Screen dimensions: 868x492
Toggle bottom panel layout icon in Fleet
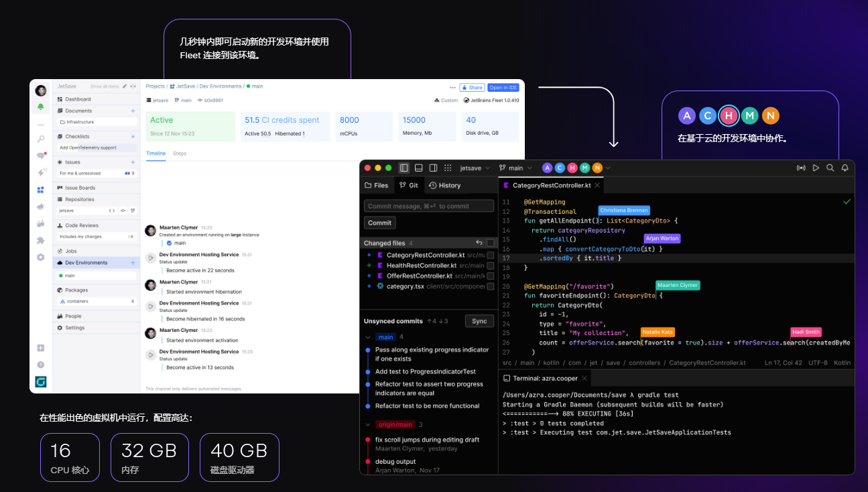(419, 168)
